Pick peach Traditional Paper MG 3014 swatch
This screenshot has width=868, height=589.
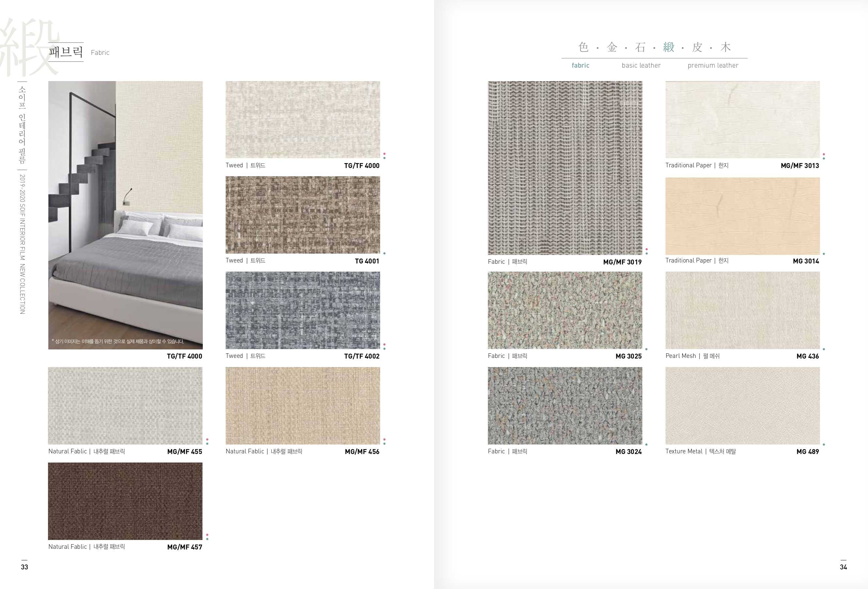[743, 216]
